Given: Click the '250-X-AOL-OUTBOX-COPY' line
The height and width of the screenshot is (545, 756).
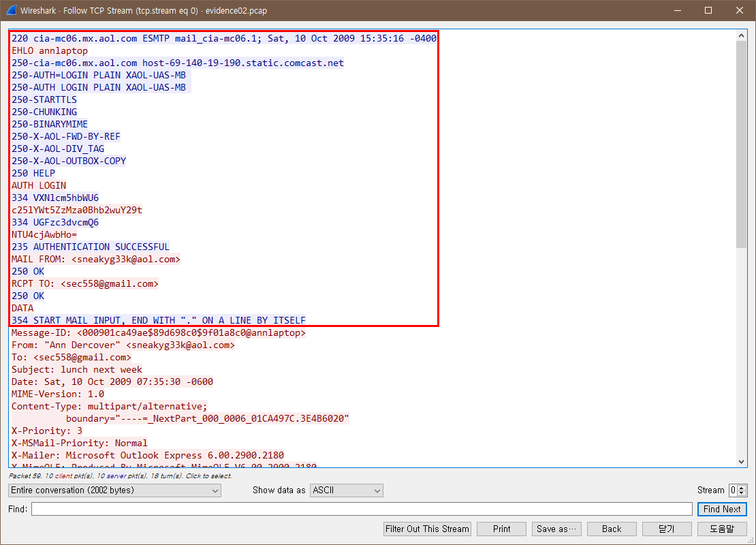Looking at the screenshot, I should 69,161.
